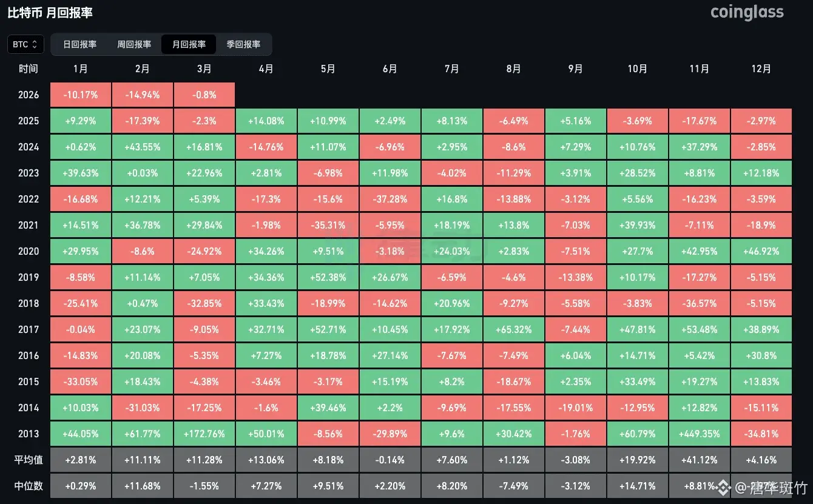Click the +52.71% cell in 2017
Viewport: 813px width, 504px height.
click(x=328, y=329)
